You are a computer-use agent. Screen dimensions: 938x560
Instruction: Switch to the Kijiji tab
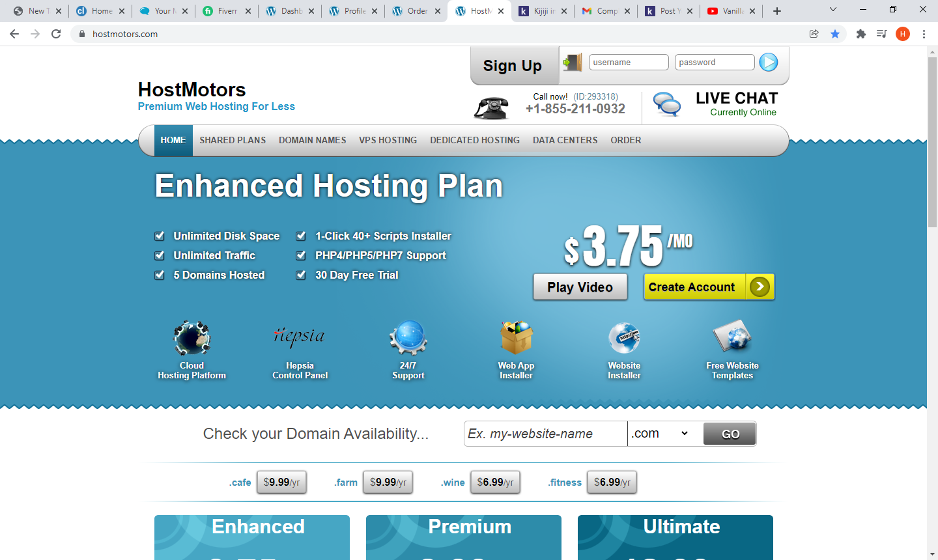click(x=542, y=11)
